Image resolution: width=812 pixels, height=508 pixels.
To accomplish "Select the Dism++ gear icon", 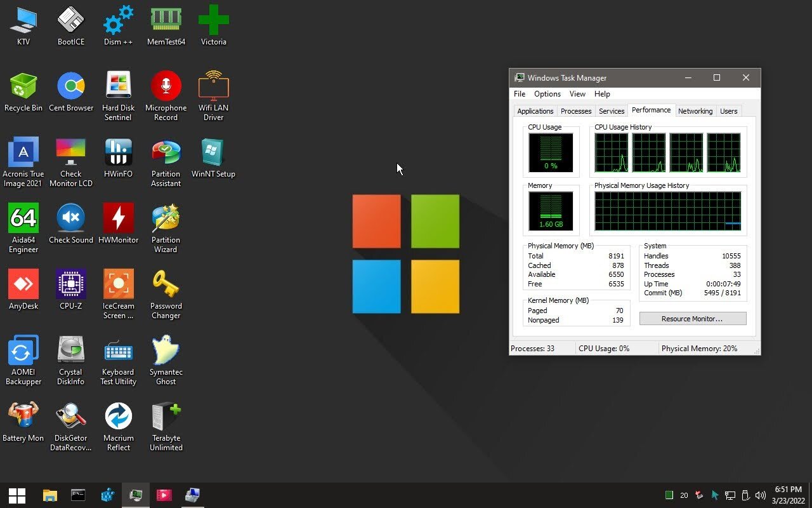I will tap(119, 26).
